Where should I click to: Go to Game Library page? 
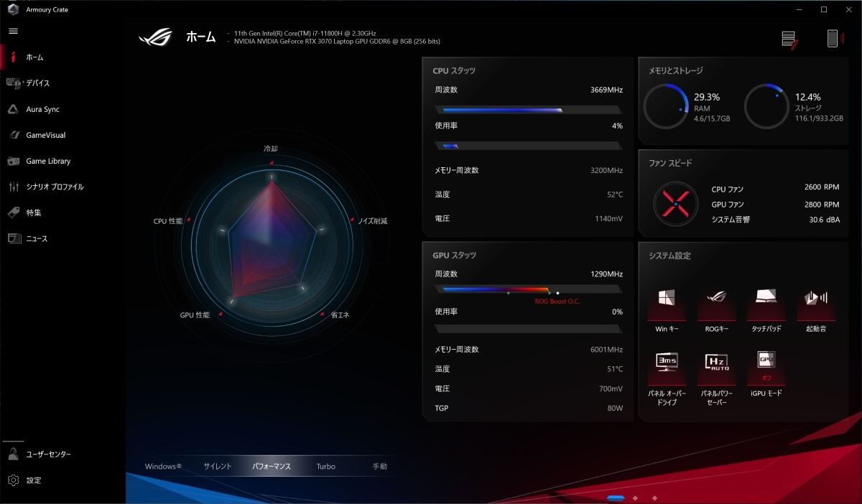pos(48,161)
